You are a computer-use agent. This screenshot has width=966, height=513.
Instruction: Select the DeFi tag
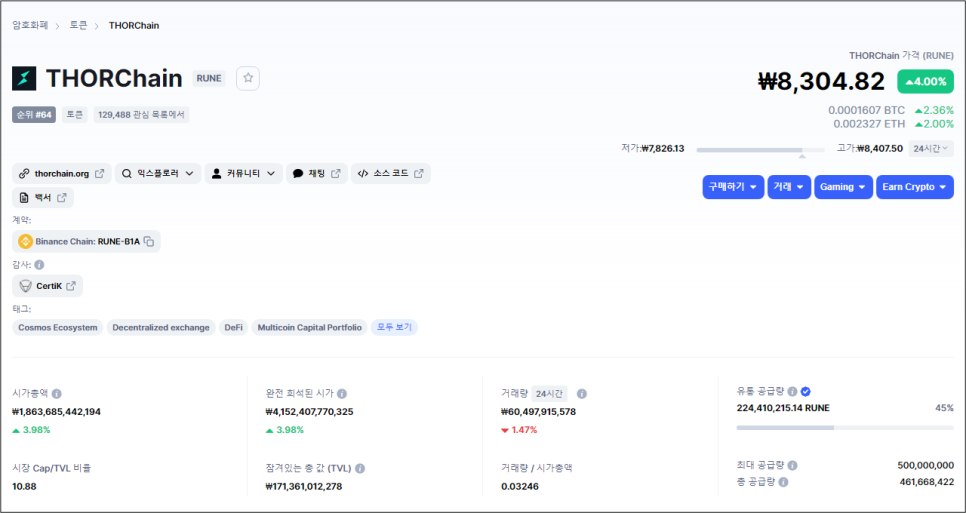click(233, 328)
